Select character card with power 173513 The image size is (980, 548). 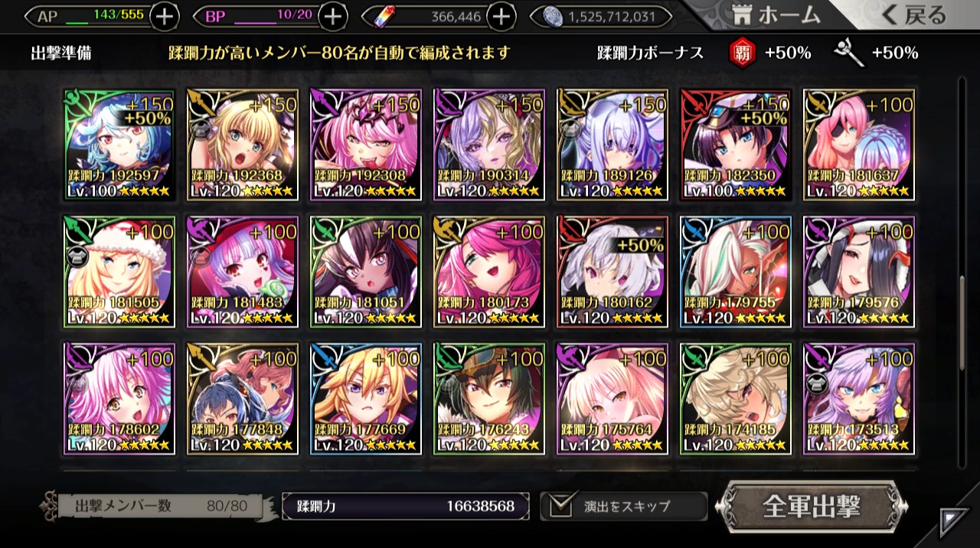[858, 399]
